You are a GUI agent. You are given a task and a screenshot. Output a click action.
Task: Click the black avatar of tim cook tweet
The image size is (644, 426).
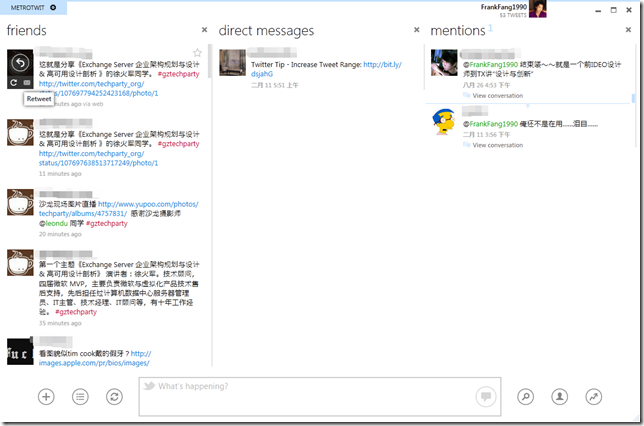[x=20, y=351]
